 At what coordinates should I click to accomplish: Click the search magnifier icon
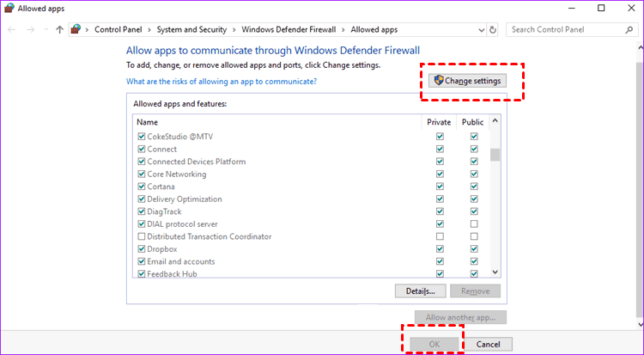point(629,29)
